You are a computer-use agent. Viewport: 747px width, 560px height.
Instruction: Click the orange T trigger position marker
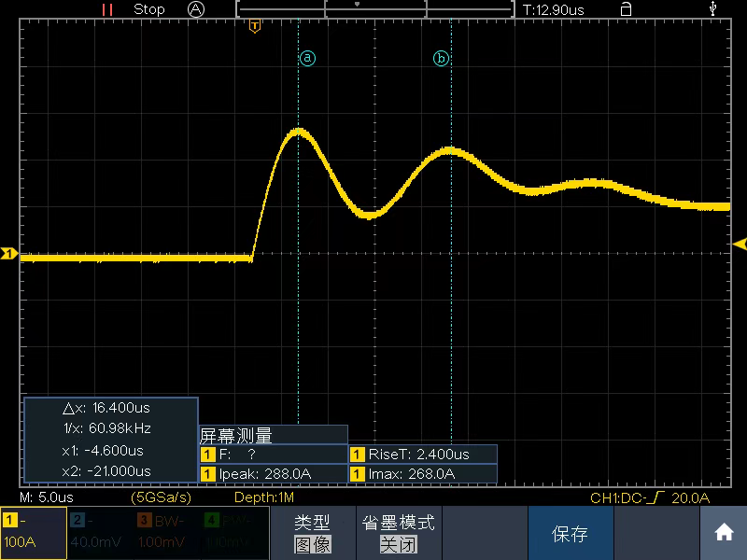255,26
